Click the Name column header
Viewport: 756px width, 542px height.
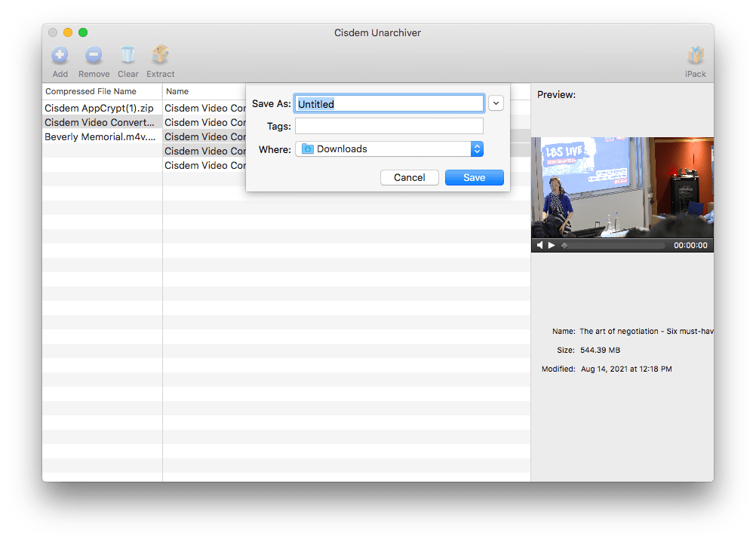(204, 91)
